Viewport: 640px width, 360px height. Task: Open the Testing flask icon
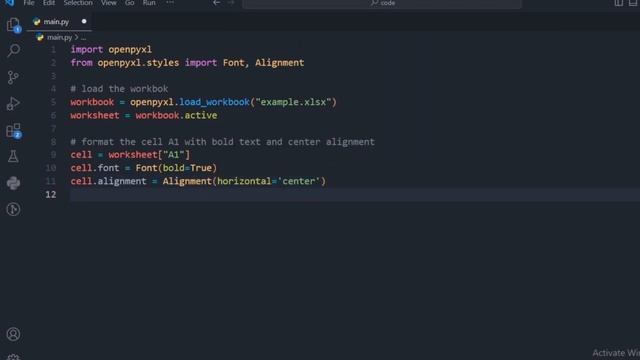[13, 156]
